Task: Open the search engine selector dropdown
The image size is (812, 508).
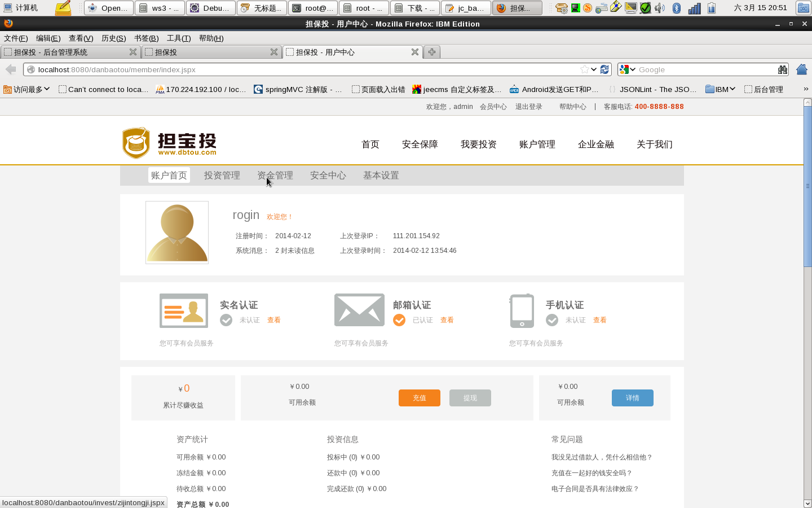Action: click(x=627, y=69)
